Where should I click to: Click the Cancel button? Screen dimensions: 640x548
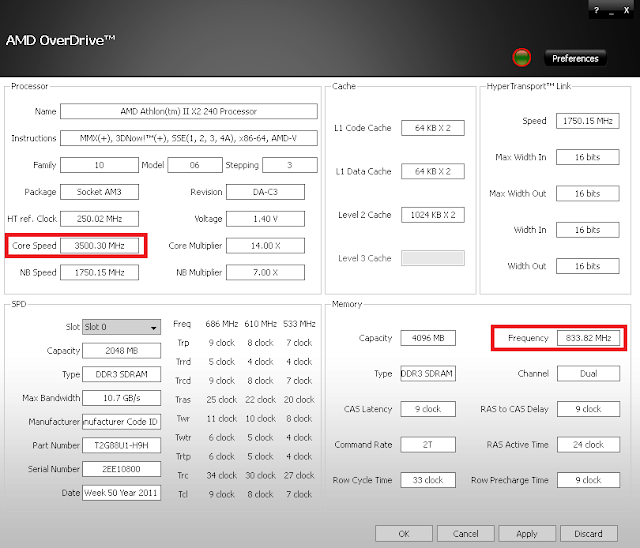coord(465,533)
